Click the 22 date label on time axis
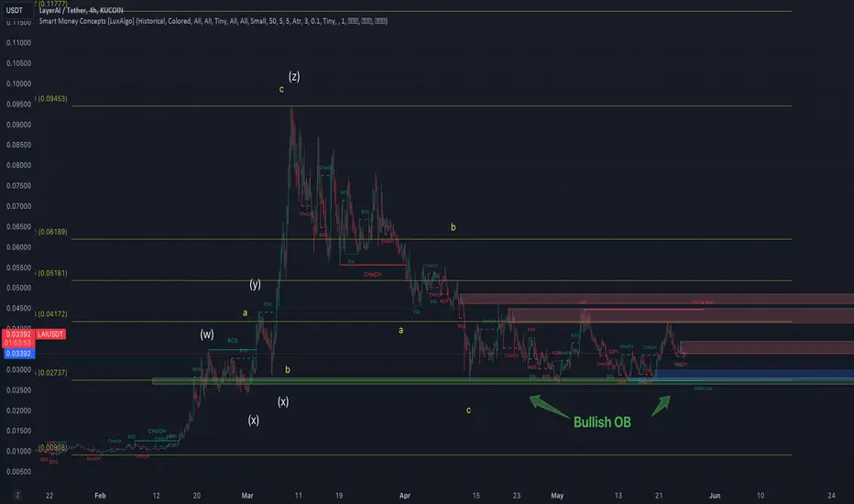Viewport: 854px width, 504px height. coord(49,495)
